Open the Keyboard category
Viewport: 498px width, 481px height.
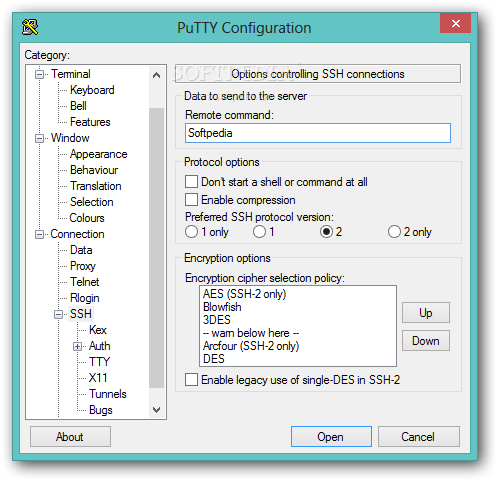coord(92,90)
